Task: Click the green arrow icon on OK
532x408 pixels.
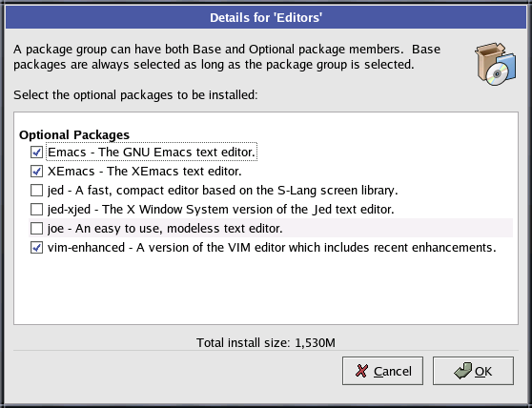Action: click(x=462, y=371)
